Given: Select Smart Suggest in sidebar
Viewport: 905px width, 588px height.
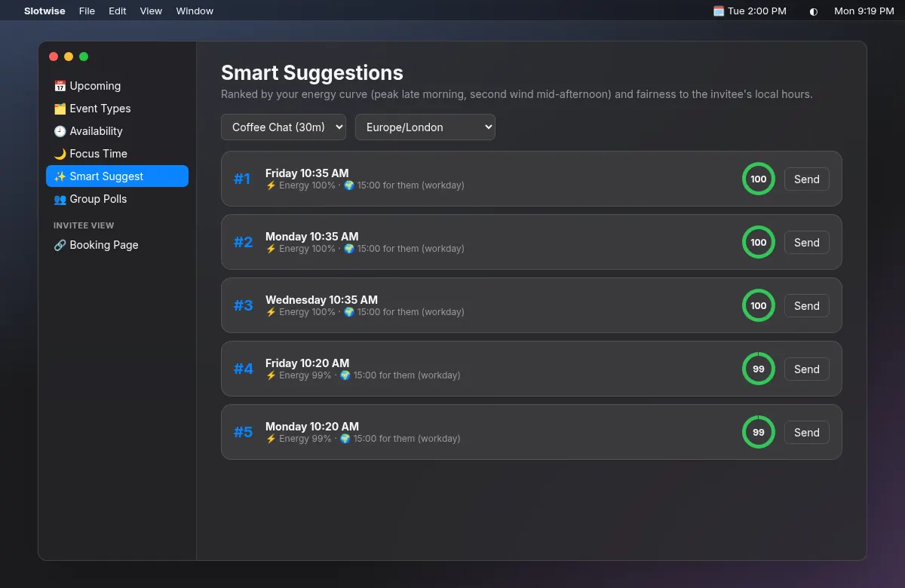Looking at the screenshot, I should (x=117, y=176).
